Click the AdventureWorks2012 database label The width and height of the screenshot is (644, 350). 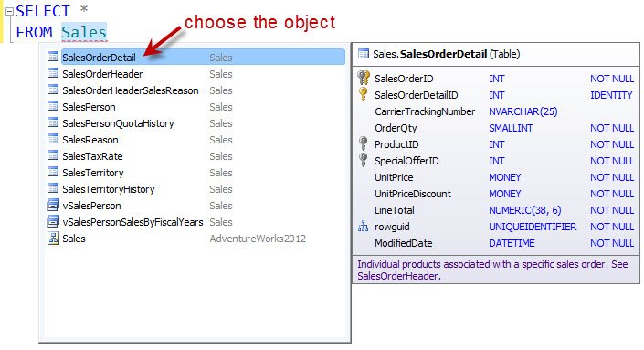click(258, 239)
